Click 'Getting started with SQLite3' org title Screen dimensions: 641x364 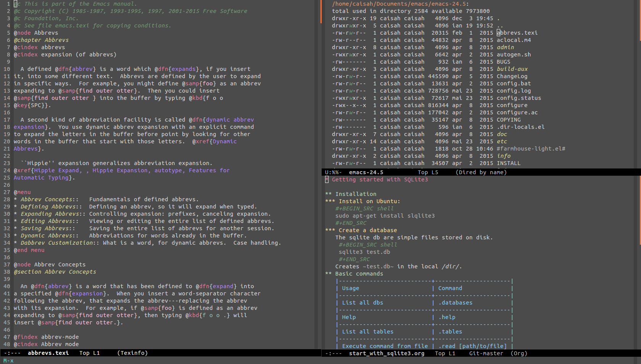(x=380, y=180)
